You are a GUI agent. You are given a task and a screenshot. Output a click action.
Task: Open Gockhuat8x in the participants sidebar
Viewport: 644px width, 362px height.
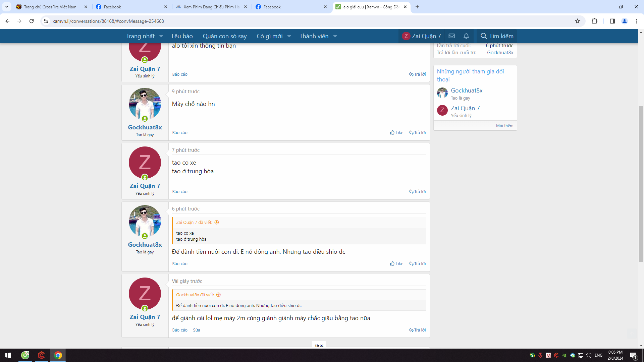(467, 90)
